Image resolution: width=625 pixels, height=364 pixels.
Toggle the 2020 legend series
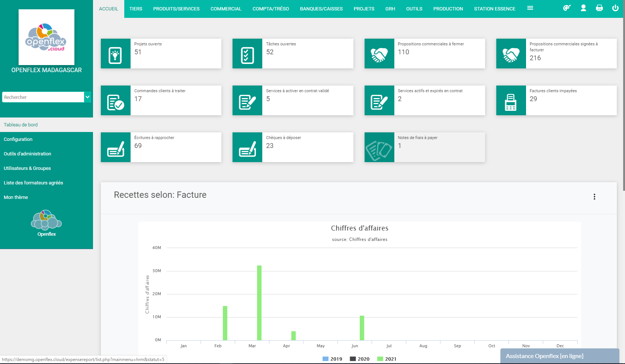click(359, 359)
